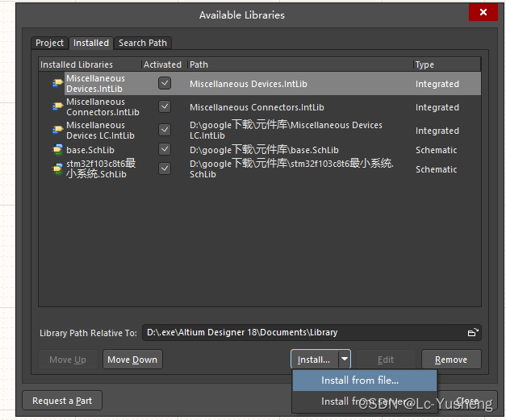Switch to the Project tab

click(50, 44)
